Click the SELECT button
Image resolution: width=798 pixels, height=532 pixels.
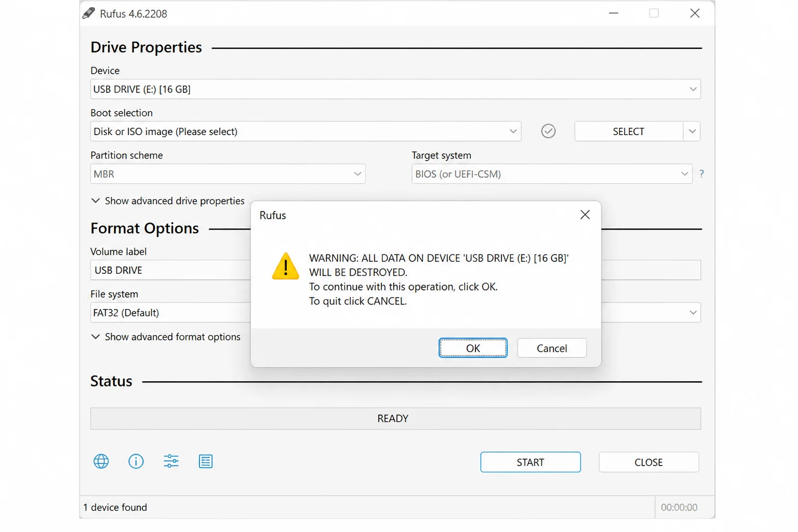point(629,131)
